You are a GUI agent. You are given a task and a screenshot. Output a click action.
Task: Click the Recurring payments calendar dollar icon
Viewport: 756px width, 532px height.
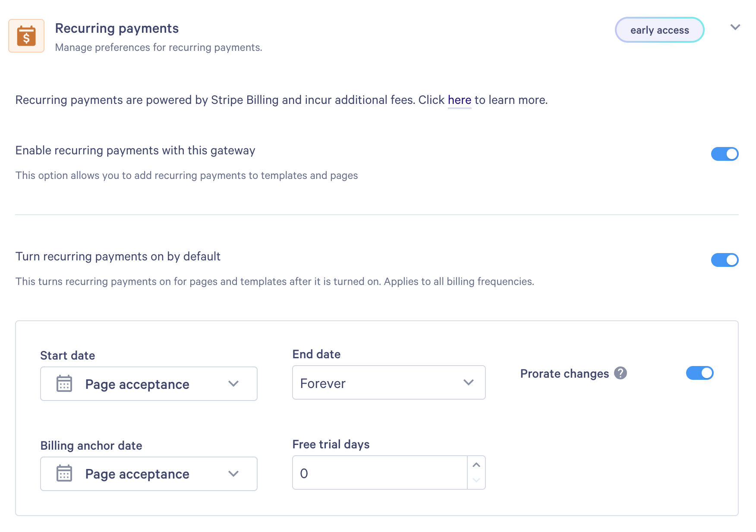click(x=26, y=36)
